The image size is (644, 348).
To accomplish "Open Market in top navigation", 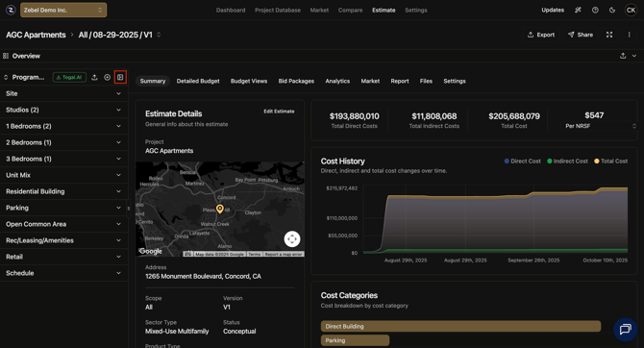I will (x=319, y=10).
